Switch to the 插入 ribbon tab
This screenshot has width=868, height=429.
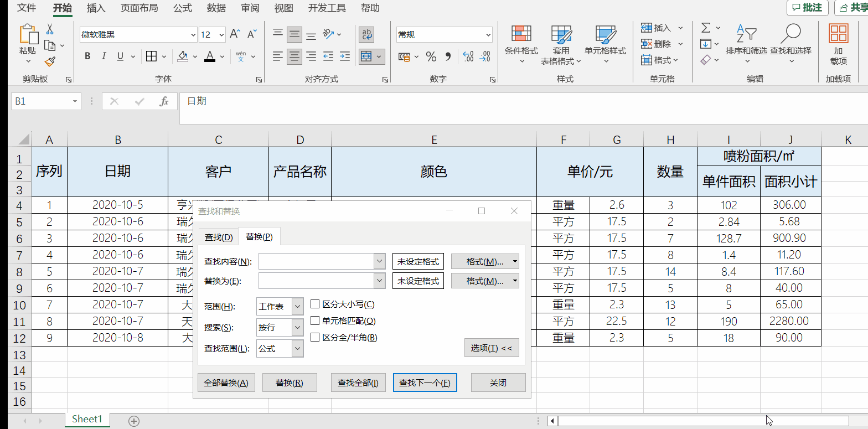pyautogui.click(x=96, y=8)
